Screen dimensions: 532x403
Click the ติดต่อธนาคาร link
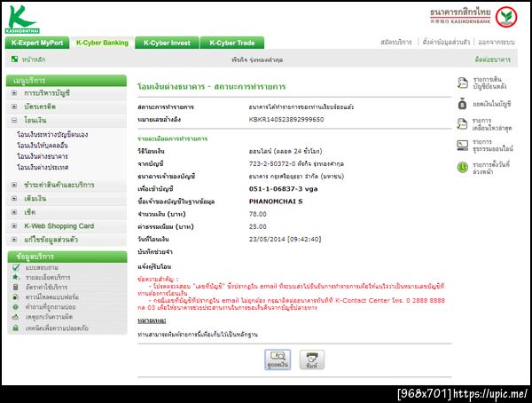pyautogui.click(x=493, y=59)
